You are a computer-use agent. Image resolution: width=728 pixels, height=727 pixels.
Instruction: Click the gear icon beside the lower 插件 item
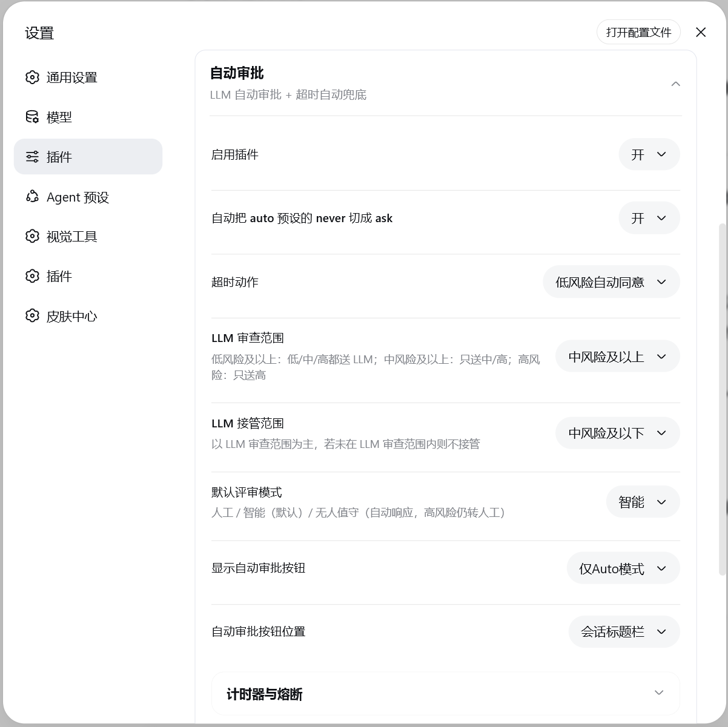(x=32, y=276)
